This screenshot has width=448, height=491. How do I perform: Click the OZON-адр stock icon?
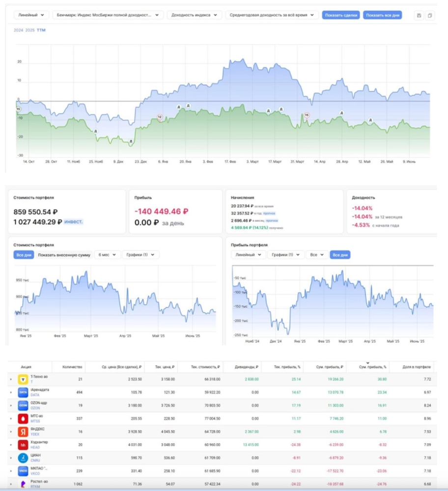[x=23, y=406]
